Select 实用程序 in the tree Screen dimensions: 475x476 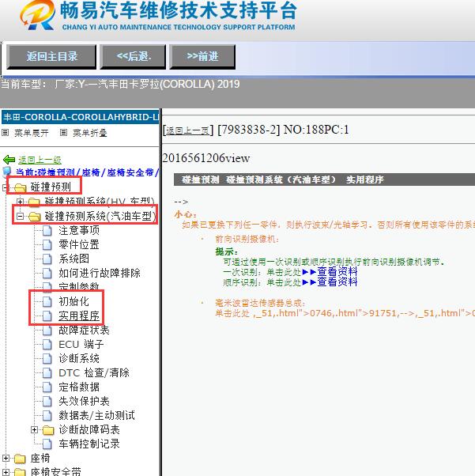point(79,315)
